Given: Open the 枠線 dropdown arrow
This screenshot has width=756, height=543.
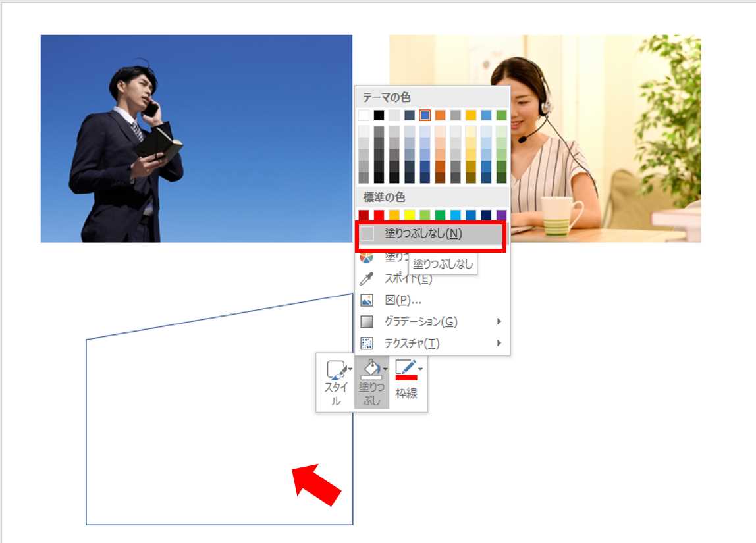Looking at the screenshot, I should pyautogui.click(x=419, y=369).
